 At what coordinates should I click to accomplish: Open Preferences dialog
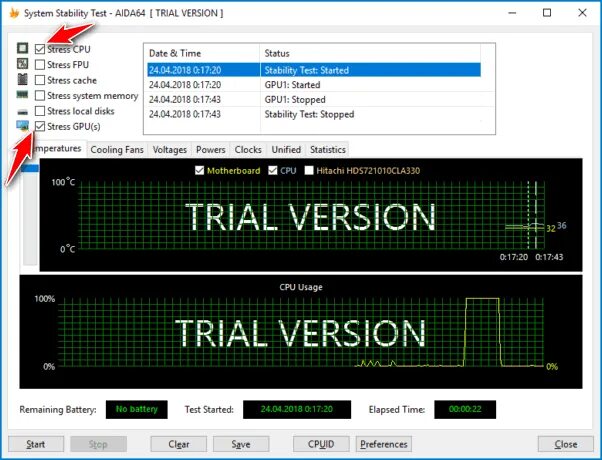tap(384, 444)
